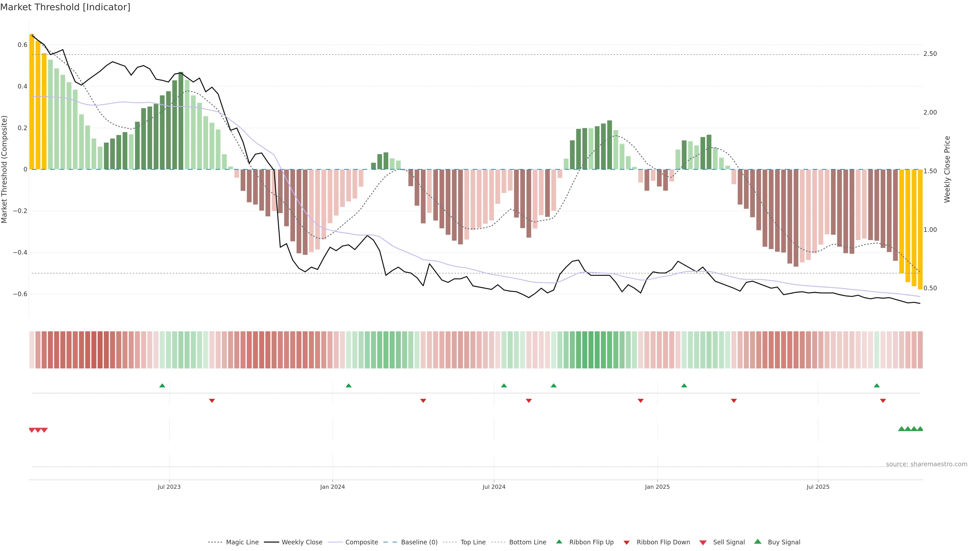This screenshot has height=551, width=980.
Task: Click Sell Signal legend icon
Action: [703, 543]
